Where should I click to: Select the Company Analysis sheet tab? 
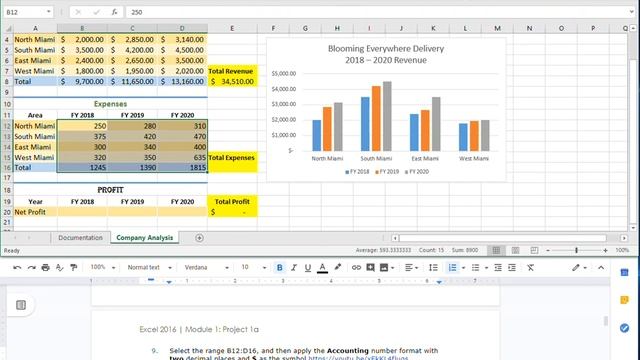[144, 238]
